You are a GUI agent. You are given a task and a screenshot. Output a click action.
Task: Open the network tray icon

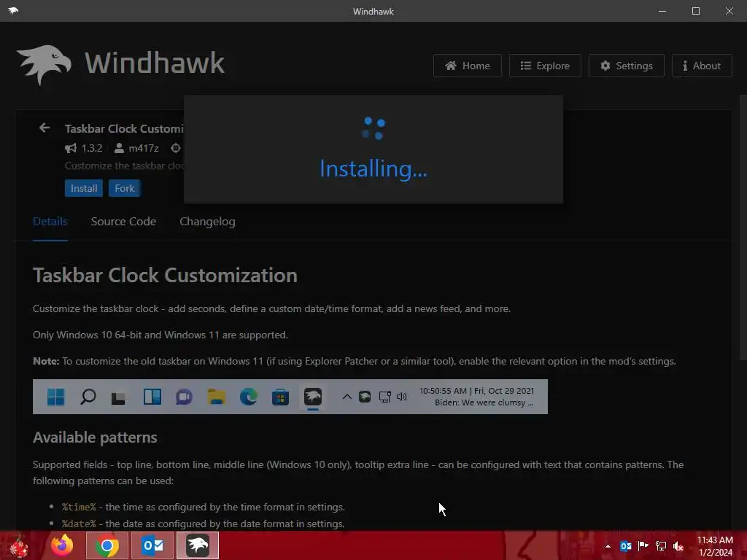[661, 546]
